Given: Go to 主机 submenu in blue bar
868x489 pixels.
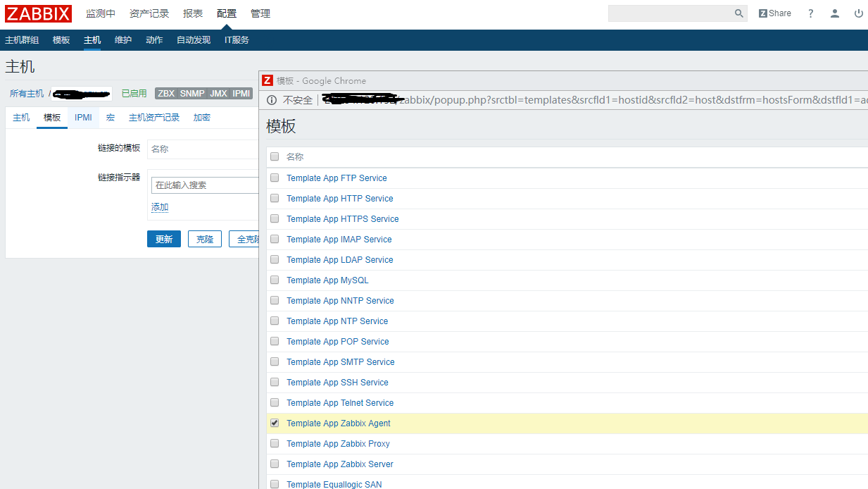Looking at the screenshot, I should coord(92,40).
